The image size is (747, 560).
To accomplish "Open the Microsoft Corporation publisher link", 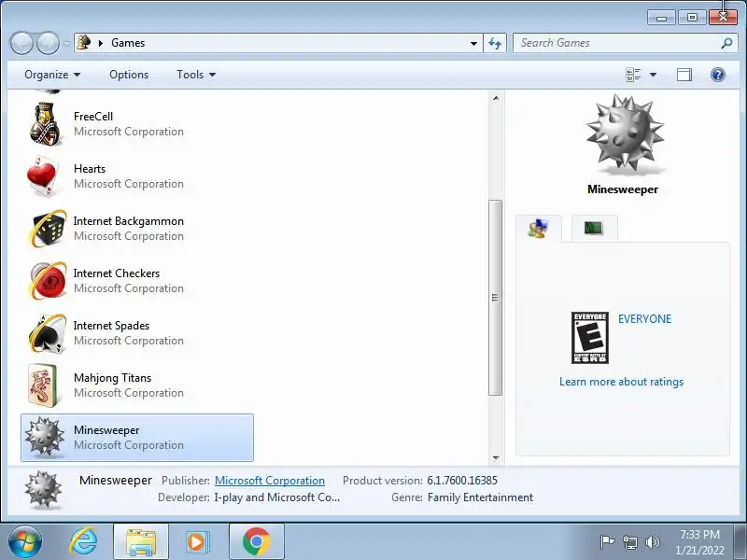I will [x=270, y=481].
